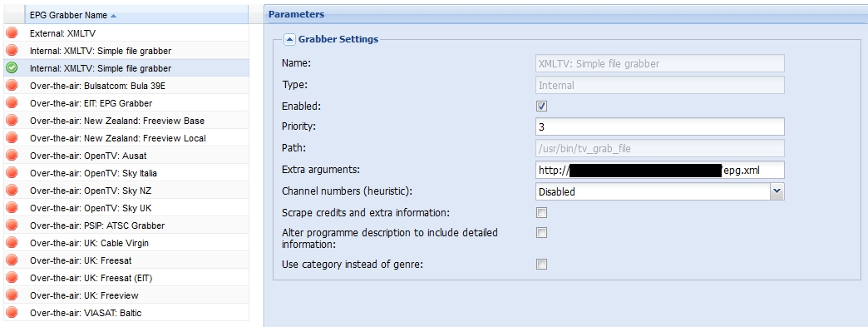Click the red status icon for Bulsatcom: Bula 39E
Screen dimensions: 868x327
12,86
